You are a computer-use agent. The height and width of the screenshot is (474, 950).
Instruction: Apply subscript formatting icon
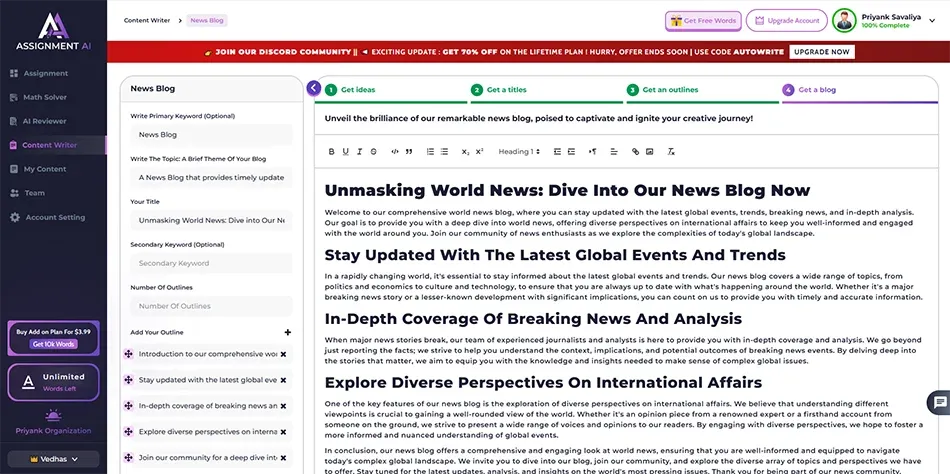(465, 152)
